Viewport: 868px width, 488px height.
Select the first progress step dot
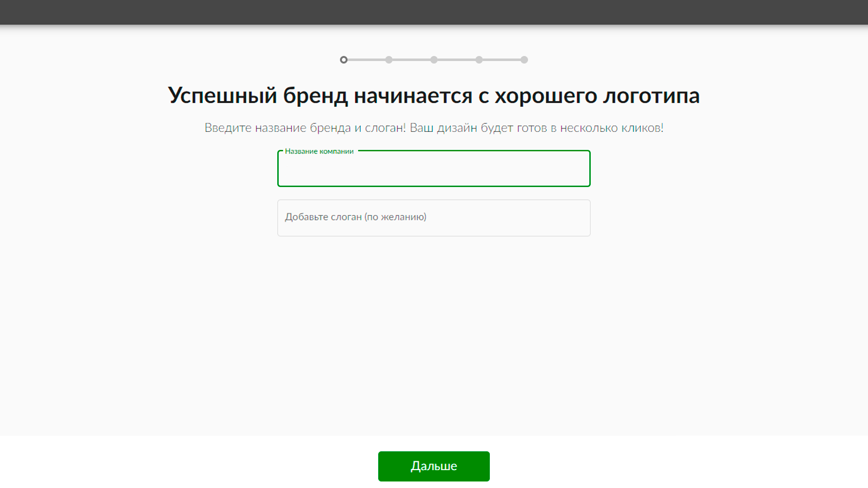[x=343, y=60]
